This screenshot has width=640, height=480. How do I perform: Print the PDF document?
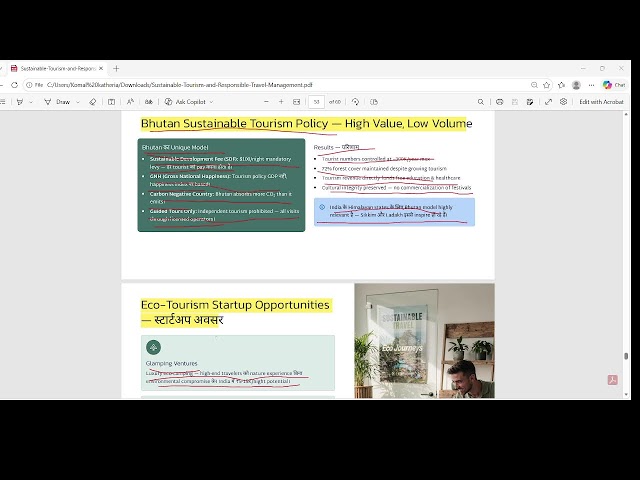500,102
